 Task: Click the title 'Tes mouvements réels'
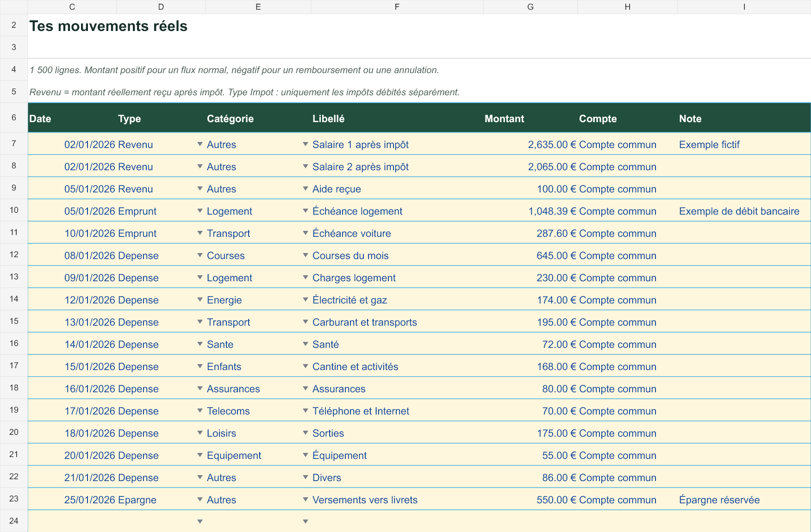(108, 26)
